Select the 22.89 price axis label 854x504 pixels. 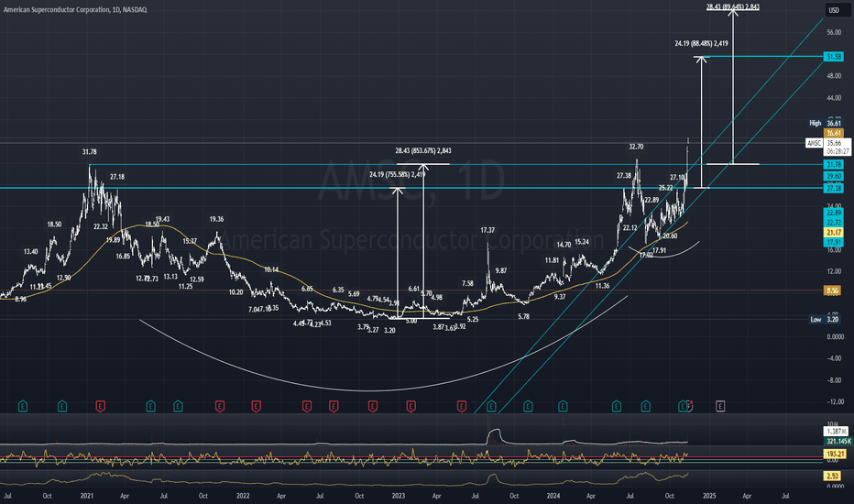point(833,213)
